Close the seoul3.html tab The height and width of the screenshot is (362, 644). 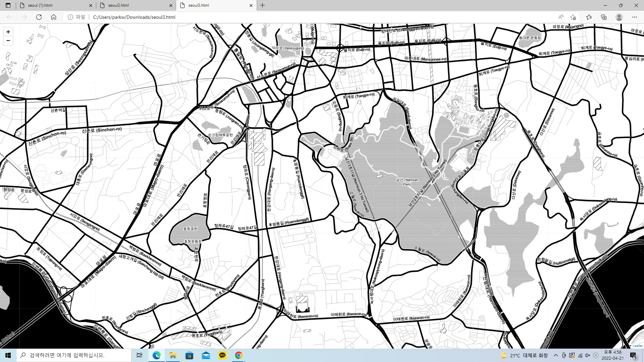251,5
